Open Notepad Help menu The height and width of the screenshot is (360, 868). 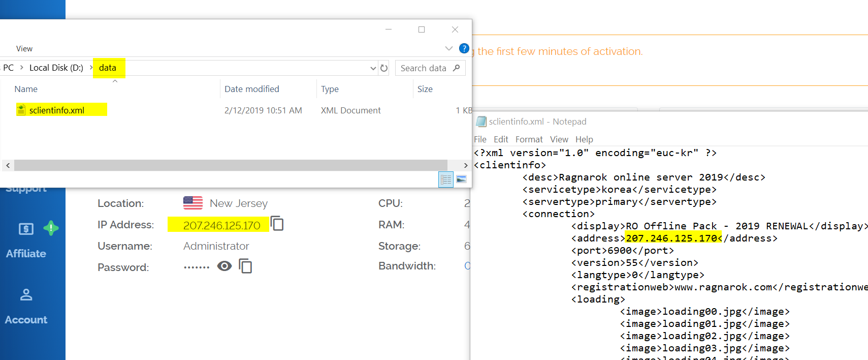click(584, 139)
